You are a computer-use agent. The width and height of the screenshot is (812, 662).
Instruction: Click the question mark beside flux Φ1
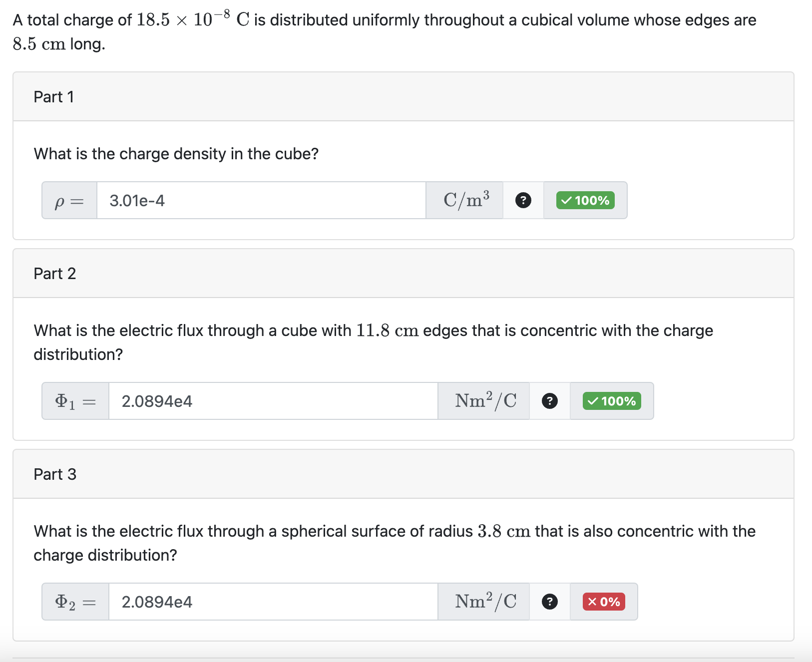(549, 401)
